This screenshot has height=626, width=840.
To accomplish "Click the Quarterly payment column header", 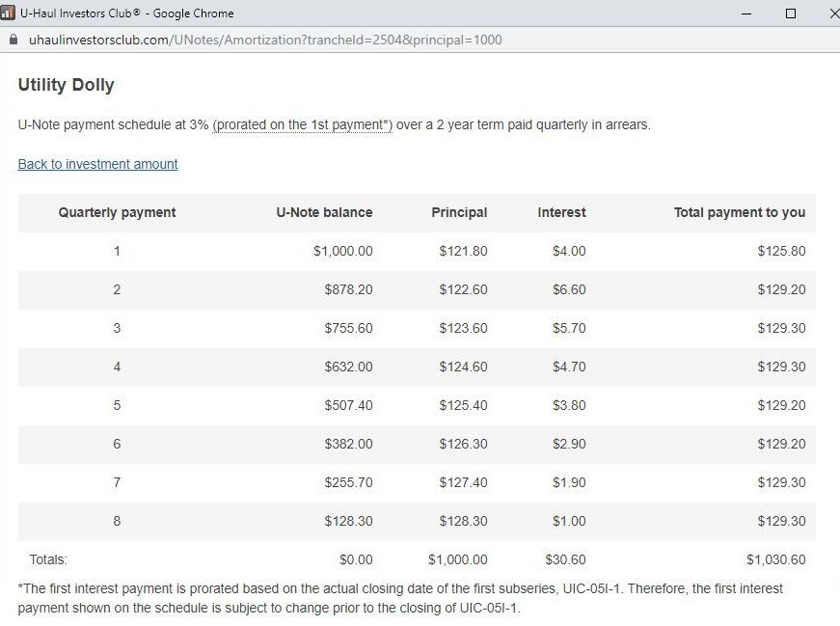I will point(117,212).
